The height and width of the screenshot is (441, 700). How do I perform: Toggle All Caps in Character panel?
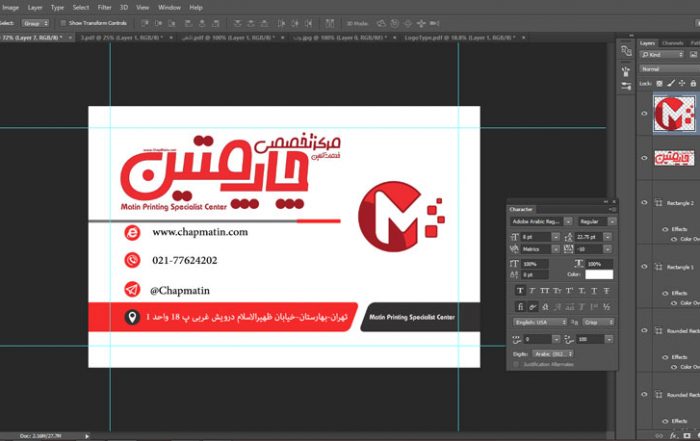pos(544,291)
